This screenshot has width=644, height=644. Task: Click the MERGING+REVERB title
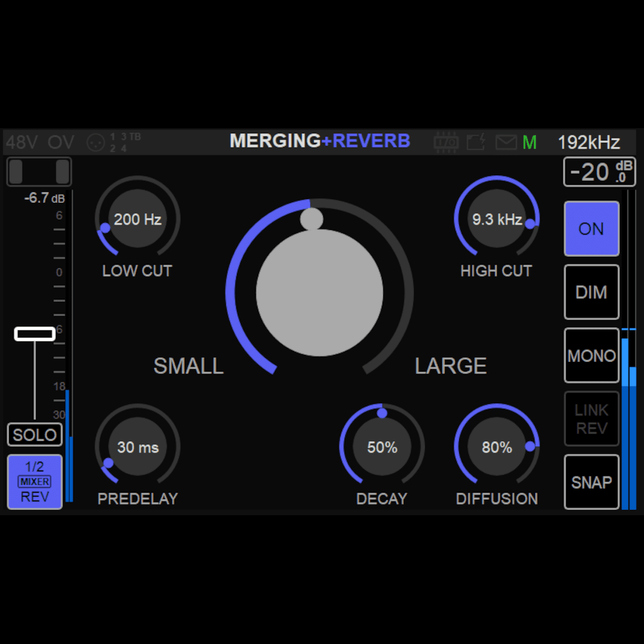point(320,141)
